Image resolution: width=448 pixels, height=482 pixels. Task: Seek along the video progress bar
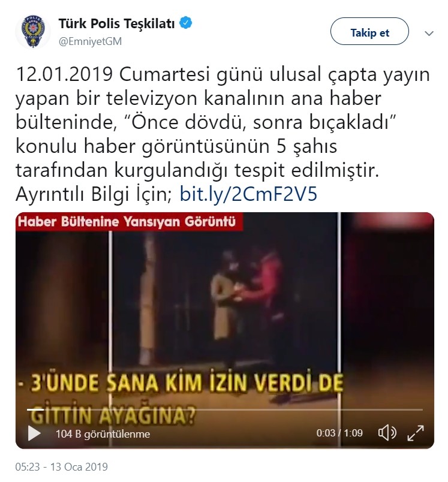tap(225, 409)
